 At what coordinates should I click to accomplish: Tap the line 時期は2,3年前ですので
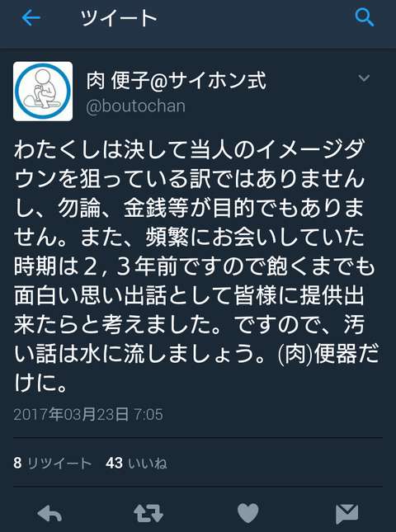[x=196, y=266]
